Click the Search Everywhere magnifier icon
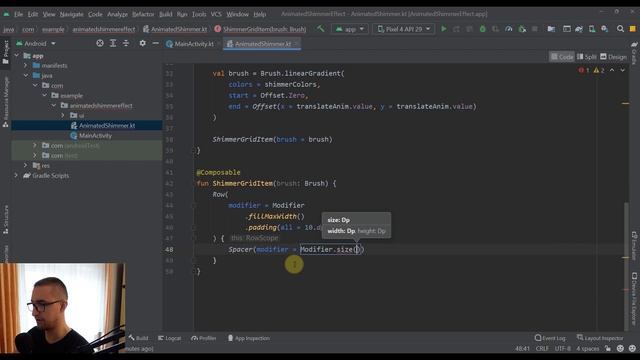640x360 pixels. (x=620, y=29)
